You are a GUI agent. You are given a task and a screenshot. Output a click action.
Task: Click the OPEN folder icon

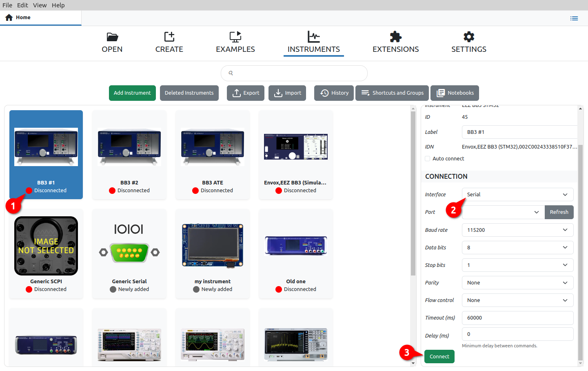point(112,37)
